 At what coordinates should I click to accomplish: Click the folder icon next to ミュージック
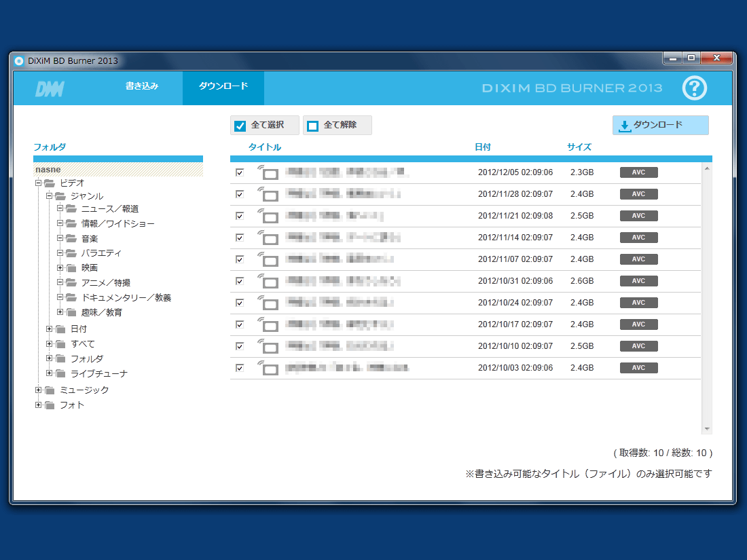[50, 390]
